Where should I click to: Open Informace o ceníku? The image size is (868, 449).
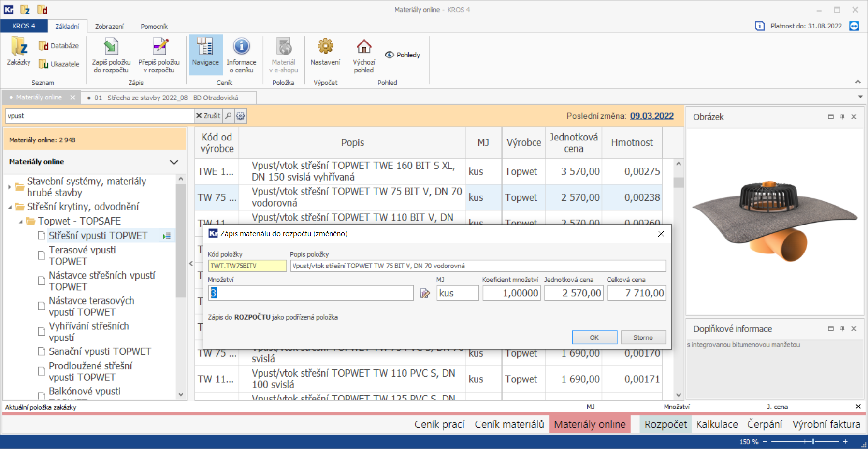coord(241,55)
